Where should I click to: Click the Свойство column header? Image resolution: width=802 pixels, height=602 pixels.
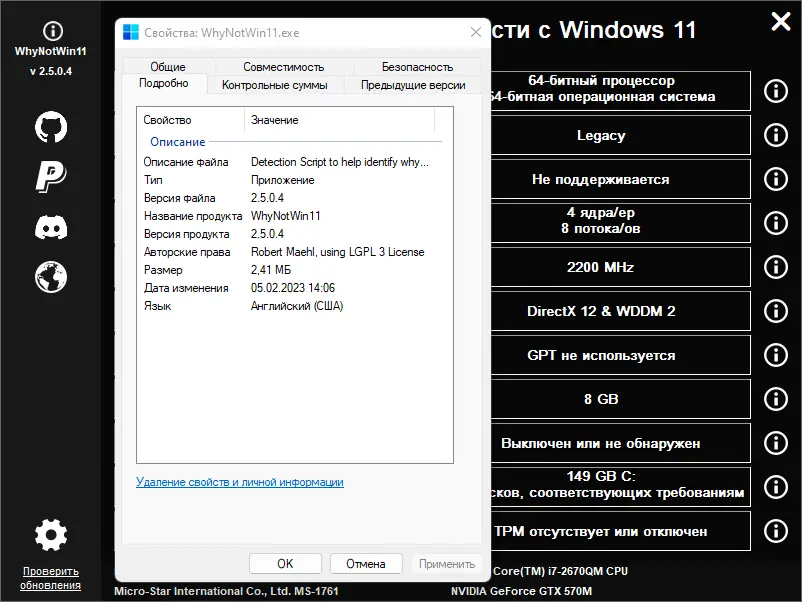click(191, 120)
